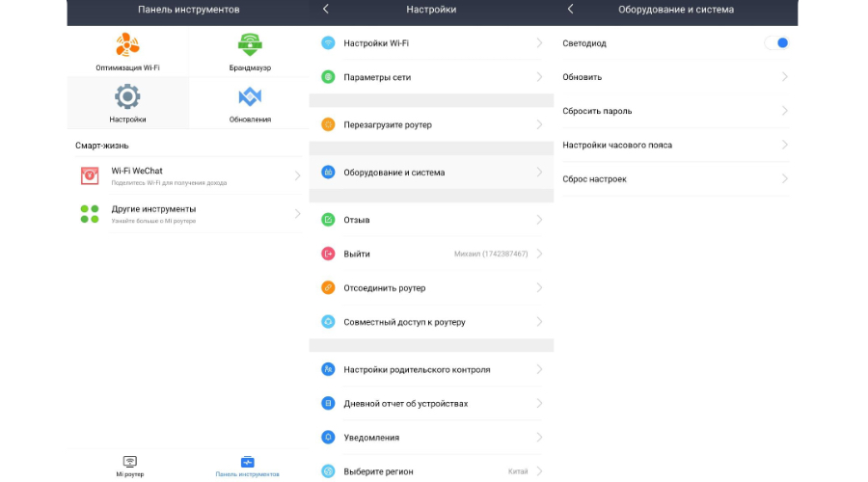The width and height of the screenshot is (868, 482).
Task: Open the Настройки Wi-Fi menu entry
Action: point(431,42)
